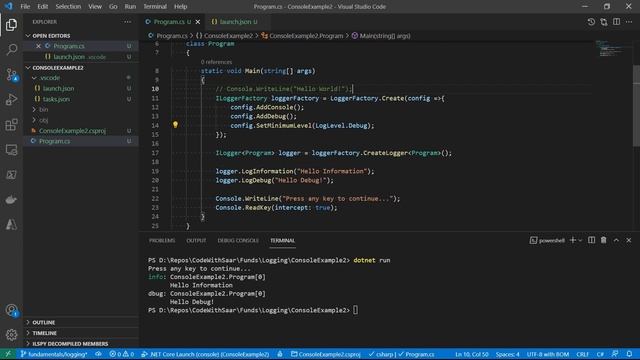
Task: Open the Selection menu
Action: click(68, 7)
